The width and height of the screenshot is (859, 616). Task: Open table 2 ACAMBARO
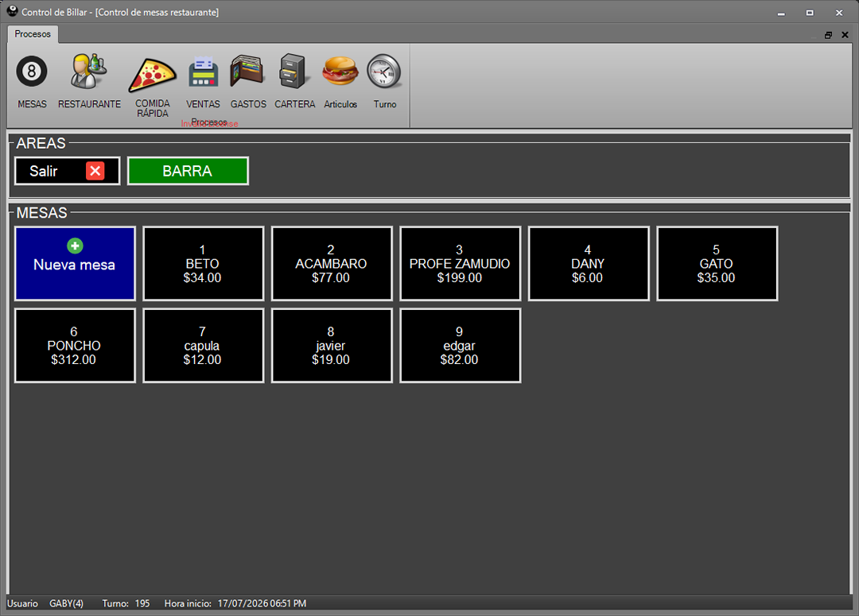point(332,263)
